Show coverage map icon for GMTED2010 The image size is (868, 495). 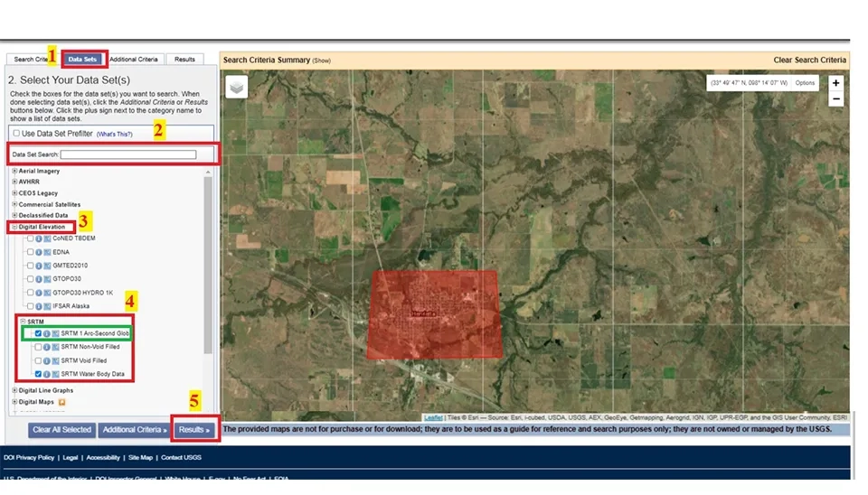48,266
